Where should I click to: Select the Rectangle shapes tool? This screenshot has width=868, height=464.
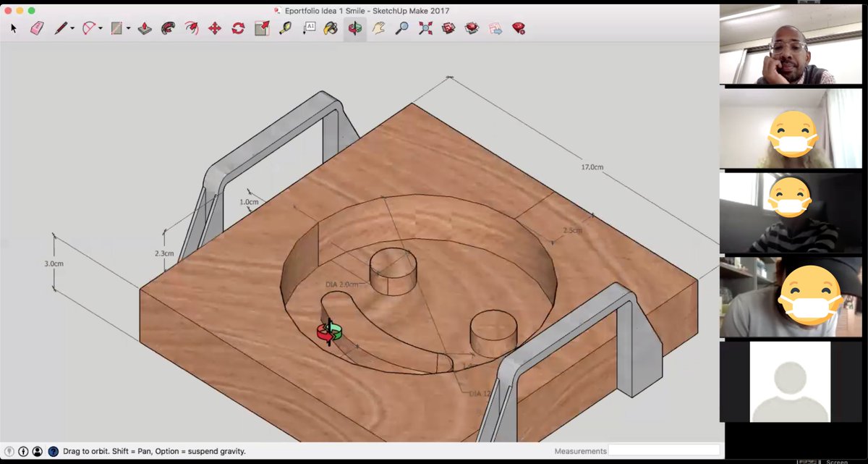point(116,28)
